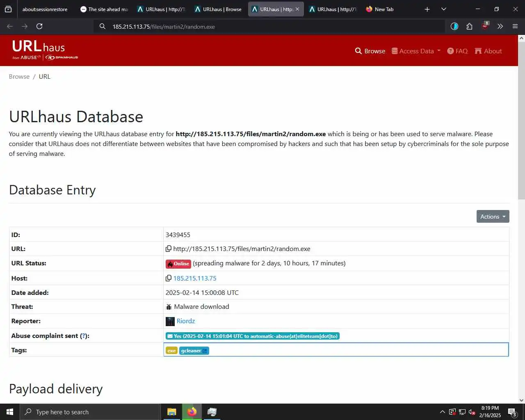Screen dimensions: 525x420
Task: Open a new tab with the plus icon
Action: coord(427,9)
